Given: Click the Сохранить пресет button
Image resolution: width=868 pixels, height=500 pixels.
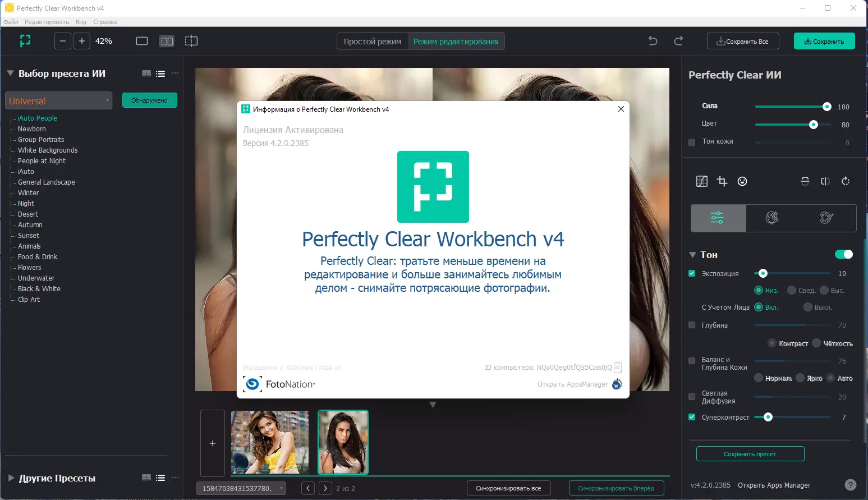Looking at the screenshot, I should tap(750, 453).
